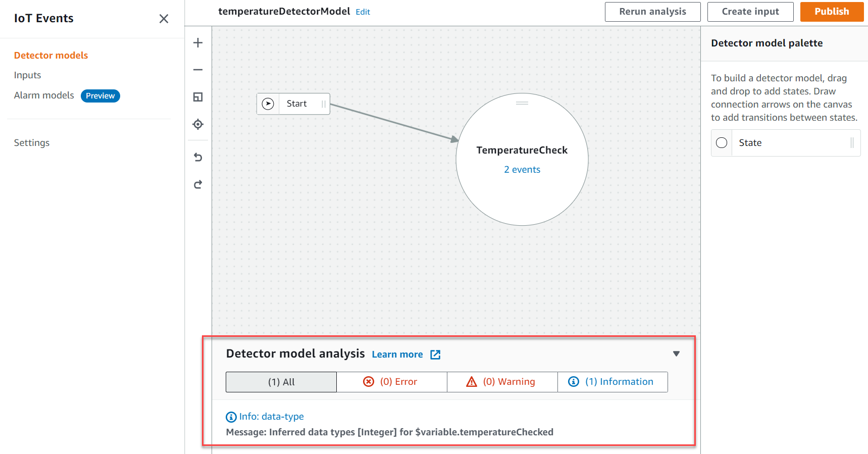Switch to the Information results tab

click(612, 382)
